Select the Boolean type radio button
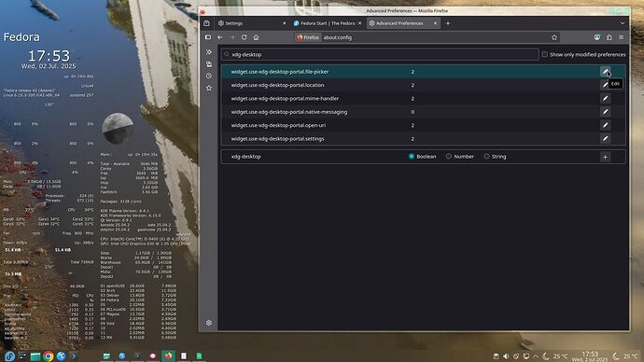The image size is (644, 362). 411,157
